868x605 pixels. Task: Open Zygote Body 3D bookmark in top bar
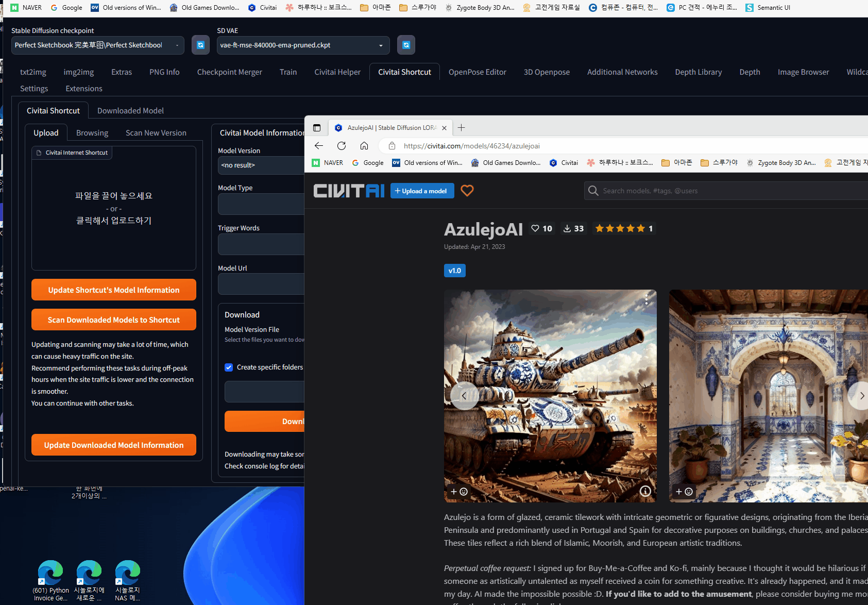pos(480,8)
